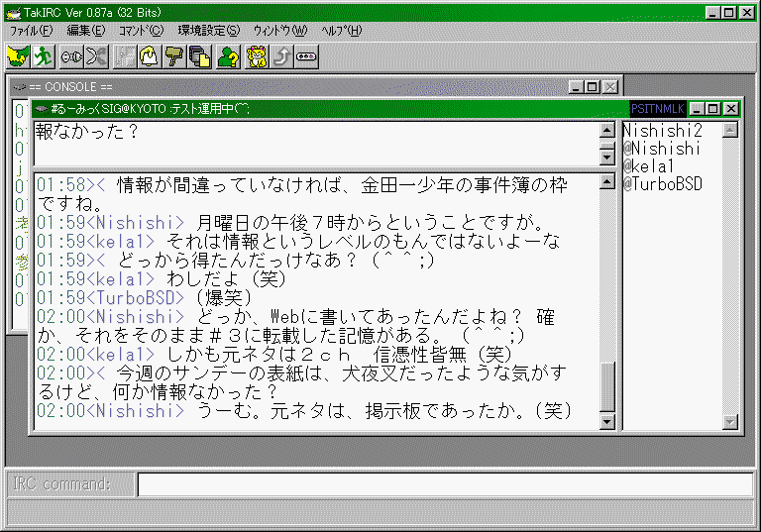
Task: Click the three-dot traffic light icon
Action: coord(307,56)
